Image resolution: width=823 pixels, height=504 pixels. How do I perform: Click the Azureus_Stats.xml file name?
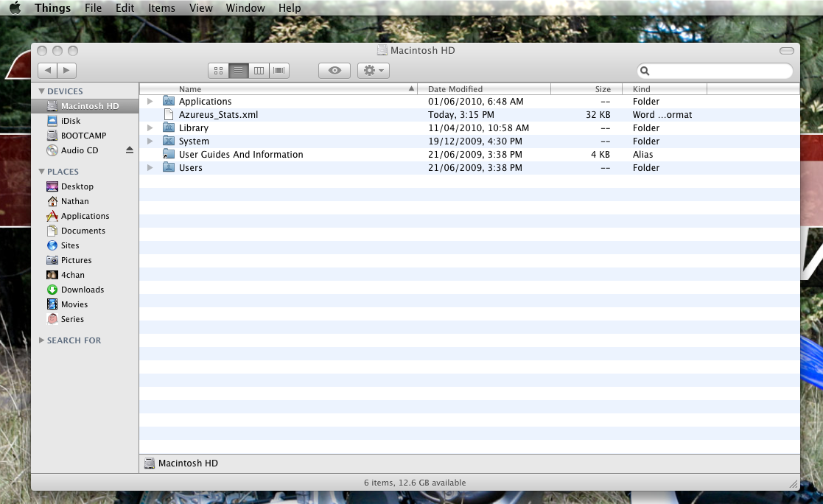click(218, 114)
